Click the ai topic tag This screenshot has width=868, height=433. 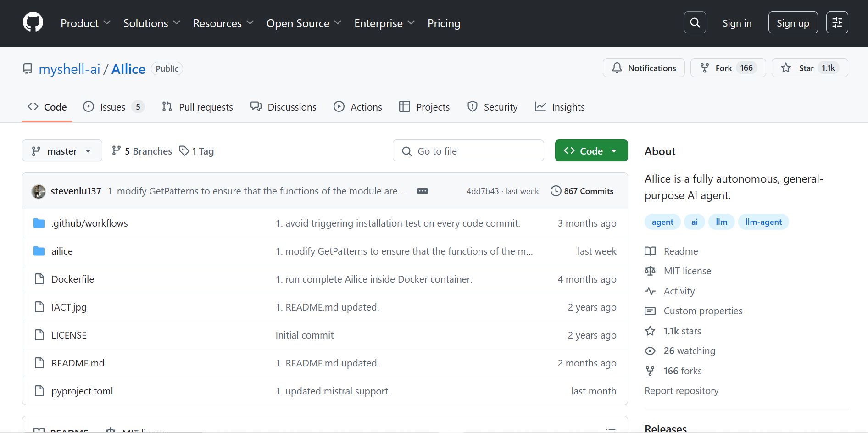click(x=695, y=222)
